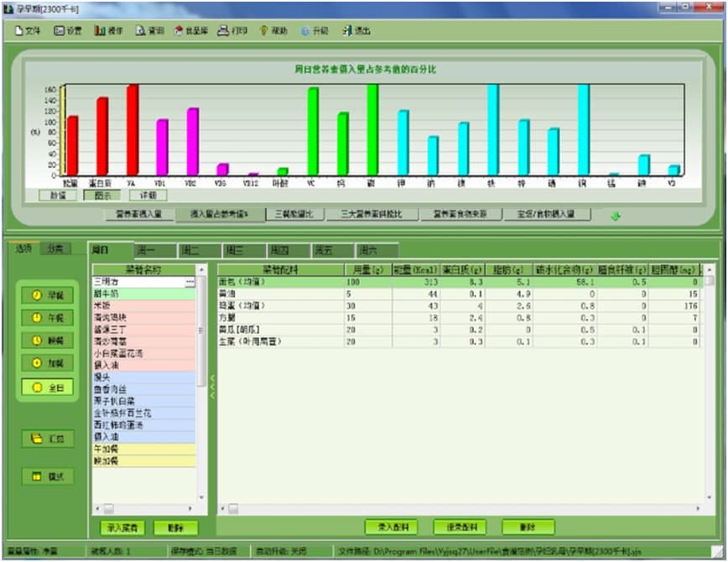Click the ingredient table scroll-down arrow
728x562 pixels.
710,497
